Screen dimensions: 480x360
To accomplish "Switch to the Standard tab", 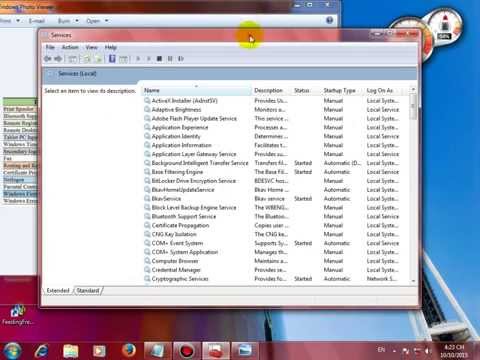I will coord(88,291).
